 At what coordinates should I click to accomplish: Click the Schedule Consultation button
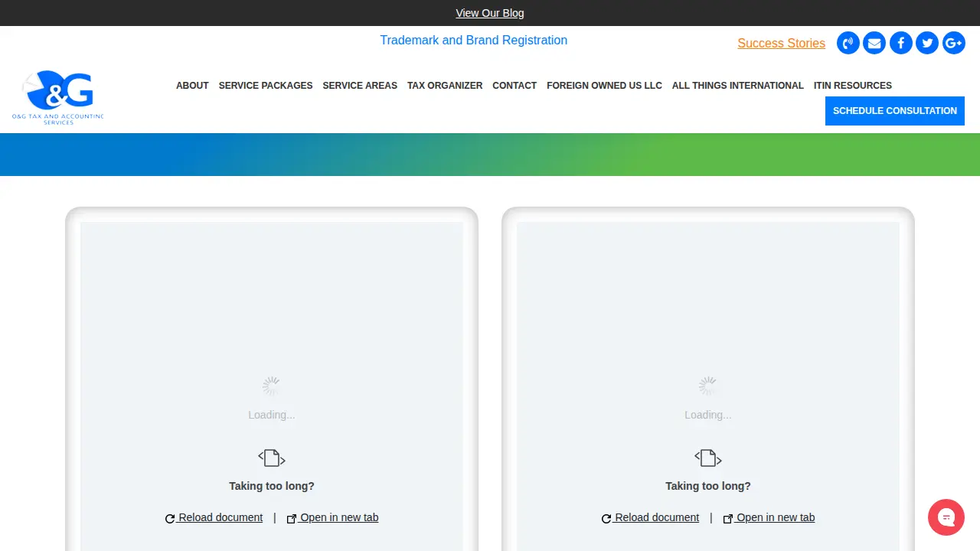[895, 111]
